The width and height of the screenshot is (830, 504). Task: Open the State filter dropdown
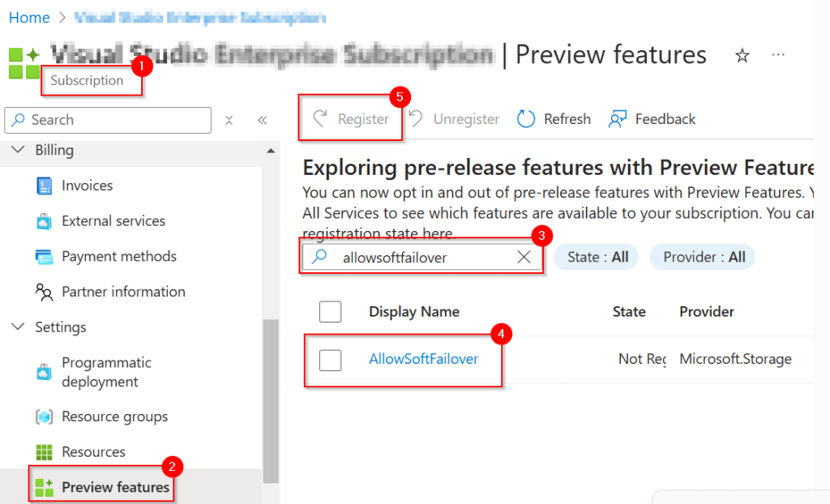pyautogui.click(x=597, y=257)
